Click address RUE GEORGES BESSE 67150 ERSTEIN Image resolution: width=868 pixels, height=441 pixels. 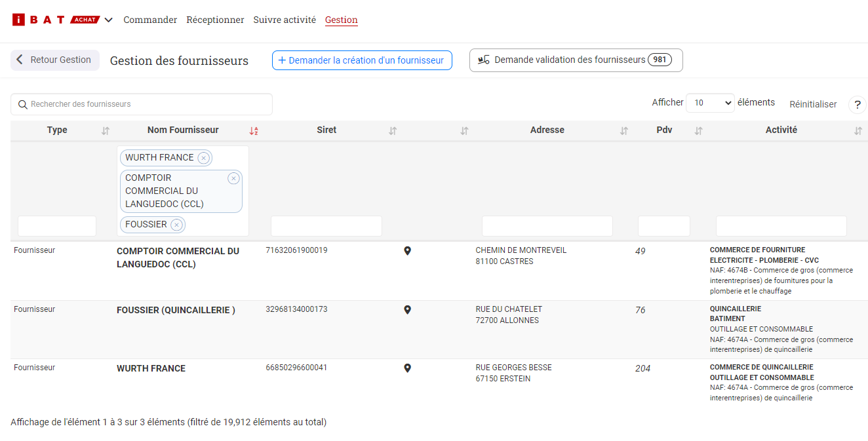click(x=514, y=374)
